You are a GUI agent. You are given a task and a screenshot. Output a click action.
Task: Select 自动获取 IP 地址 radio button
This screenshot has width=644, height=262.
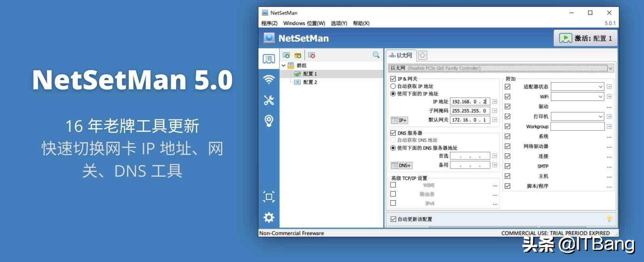click(x=393, y=86)
